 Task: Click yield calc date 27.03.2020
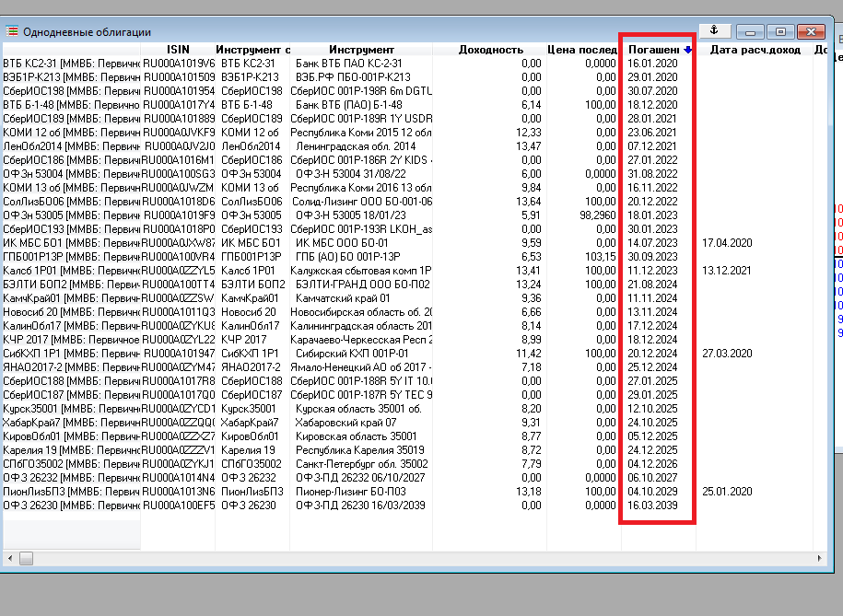coord(727,354)
